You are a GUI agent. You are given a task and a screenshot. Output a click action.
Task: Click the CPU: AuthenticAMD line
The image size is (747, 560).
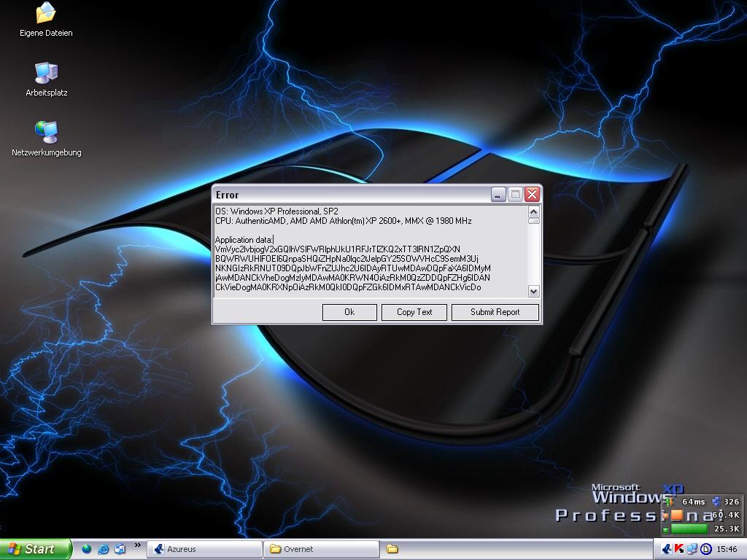[344, 221]
